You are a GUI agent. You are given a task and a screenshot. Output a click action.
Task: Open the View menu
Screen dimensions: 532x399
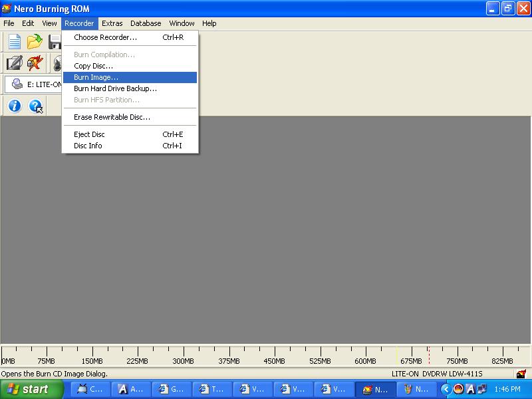(x=49, y=23)
